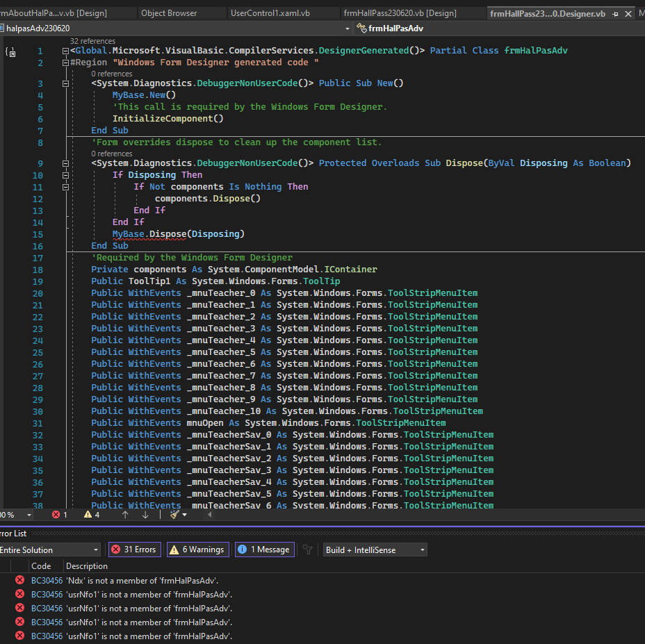Sort by Description column header
The image size is (645, 644).
pos(87,566)
